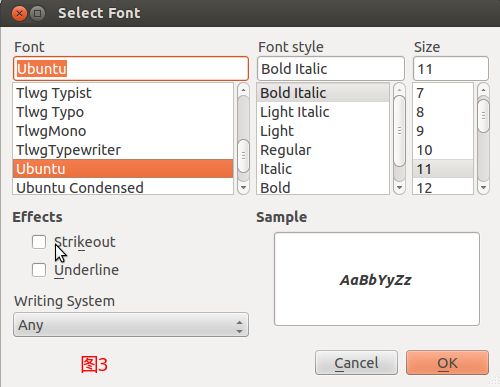Select the highlighted Ubuntu font row
The width and height of the screenshot is (500, 387).
tap(123, 169)
